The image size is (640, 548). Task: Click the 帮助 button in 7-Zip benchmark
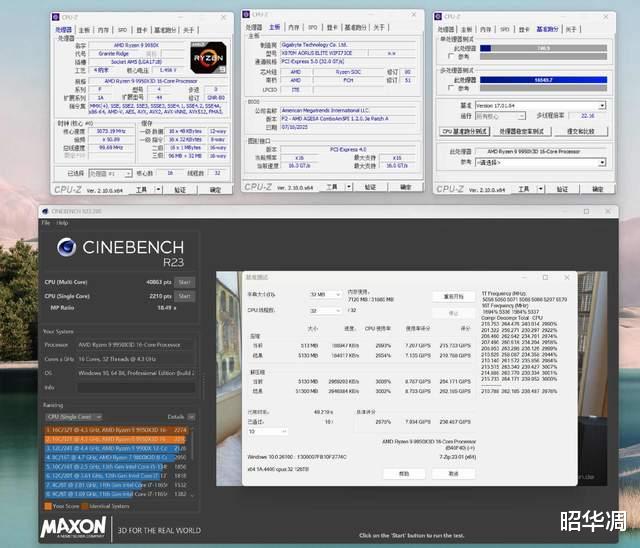(404, 473)
